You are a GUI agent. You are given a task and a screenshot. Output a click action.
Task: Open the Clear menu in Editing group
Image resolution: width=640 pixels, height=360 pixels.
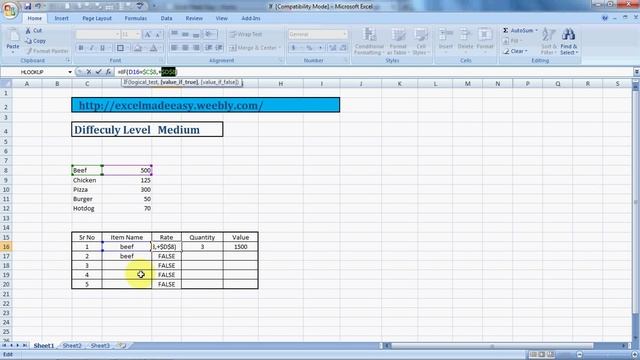516,51
